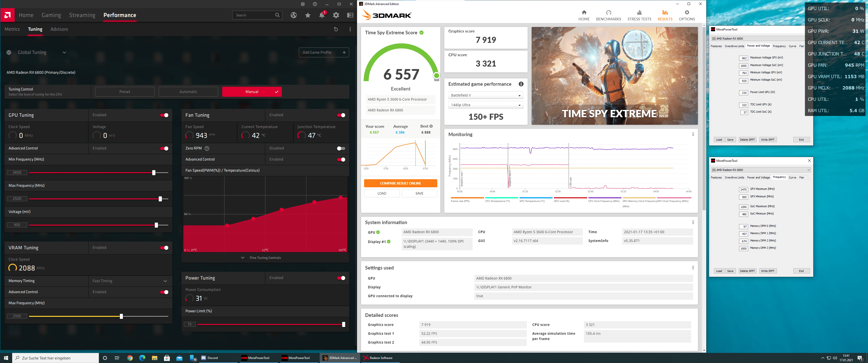This screenshot has width=868, height=363.
Task: Click the favorites star icon in Radeon Software
Action: pos(308,15)
